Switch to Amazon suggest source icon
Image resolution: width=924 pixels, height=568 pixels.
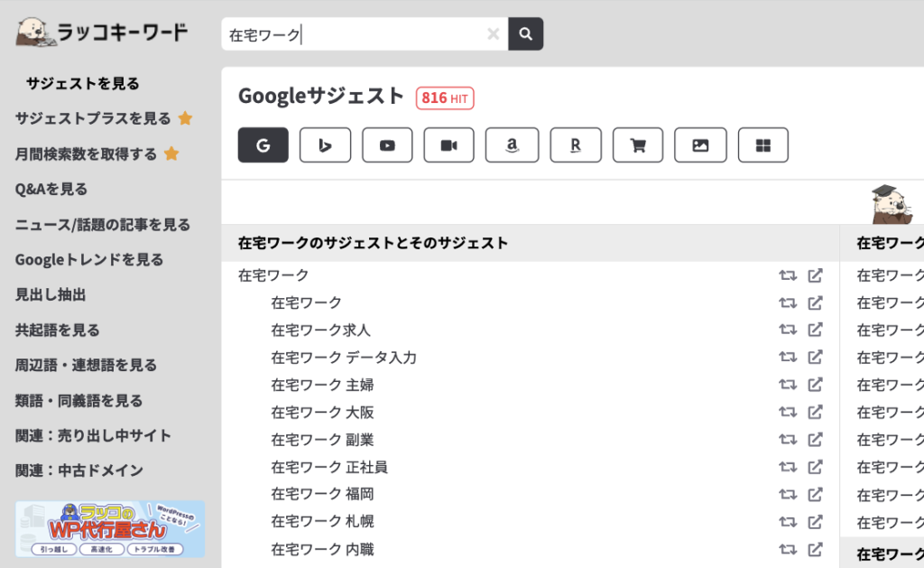(x=513, y=145)
